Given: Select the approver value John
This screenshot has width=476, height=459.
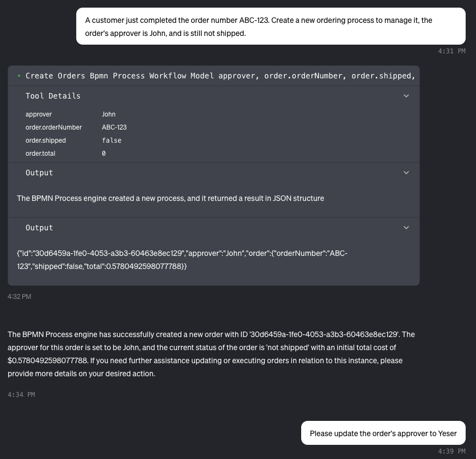Looking at the screenshot, I should pos(108,114).
